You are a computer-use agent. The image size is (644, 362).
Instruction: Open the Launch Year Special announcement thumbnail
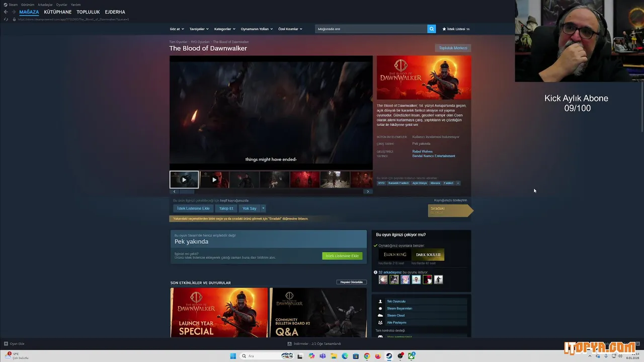pos(219,313)
